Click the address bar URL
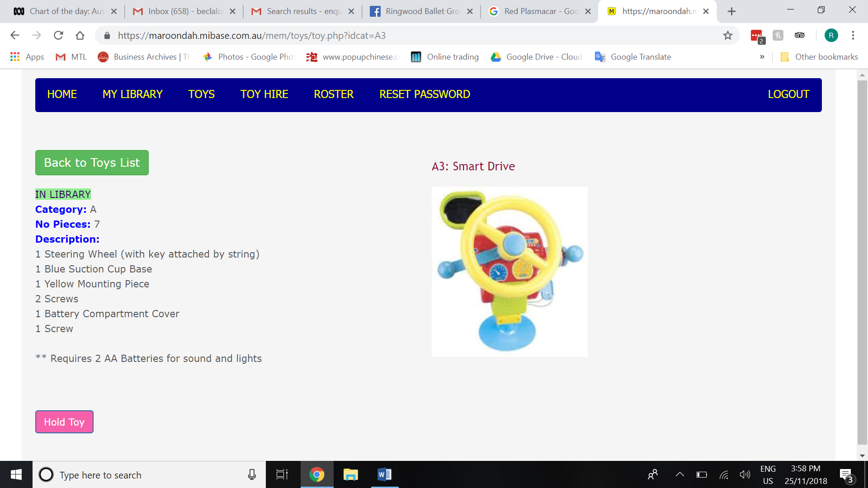This screenshot has width=868, height=488. pos(251,35)
